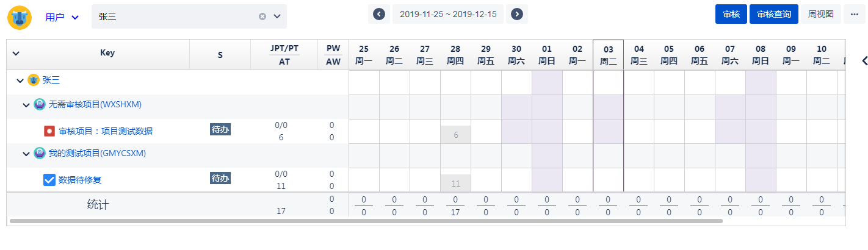Click the horizontal scrollbar
868x250 pixels.
click(x=366, y=221)
